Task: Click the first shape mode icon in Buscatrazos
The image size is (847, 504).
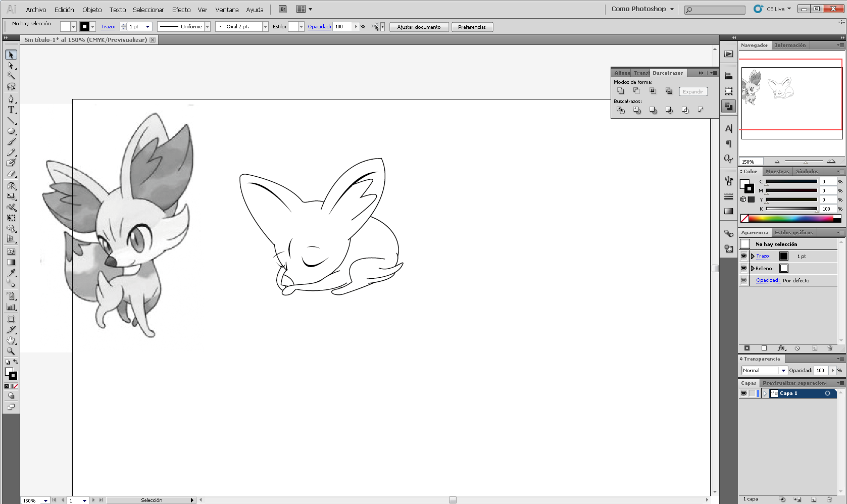Action: click(620, 91)
